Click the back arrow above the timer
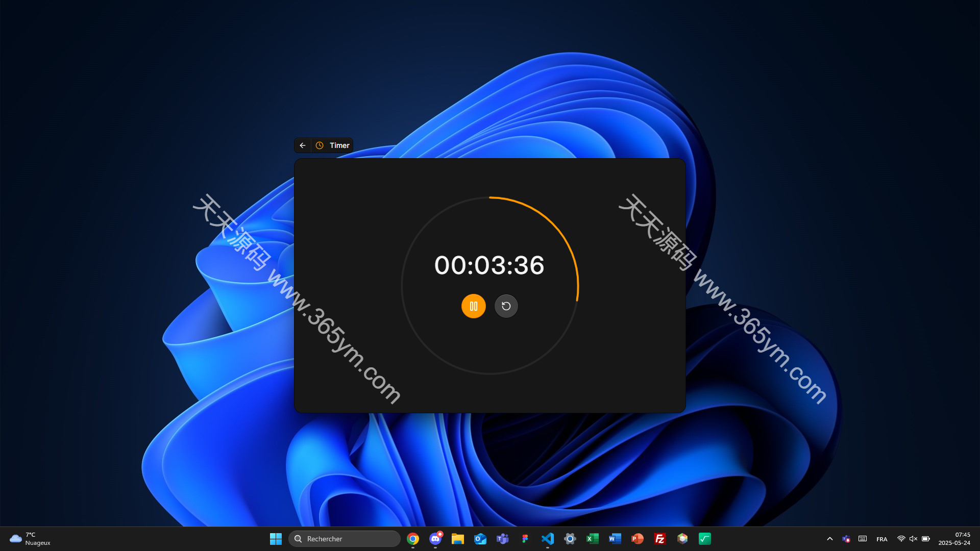 (x=302, y=145)
